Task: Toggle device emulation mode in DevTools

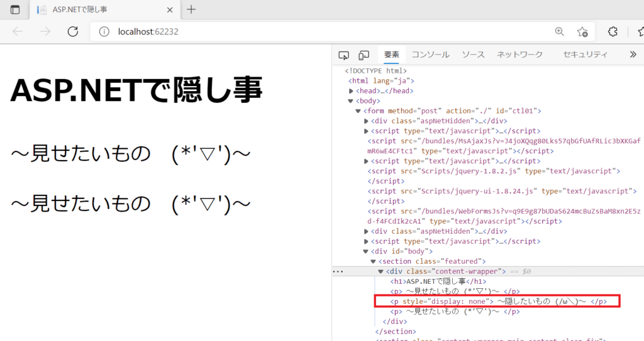Action: (x=364, y=55)
